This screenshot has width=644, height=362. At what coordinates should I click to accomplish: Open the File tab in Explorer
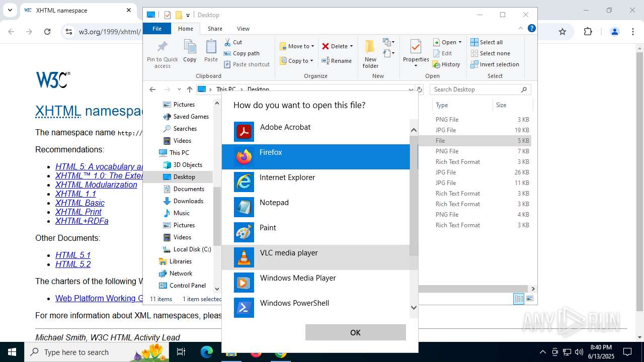157,29
